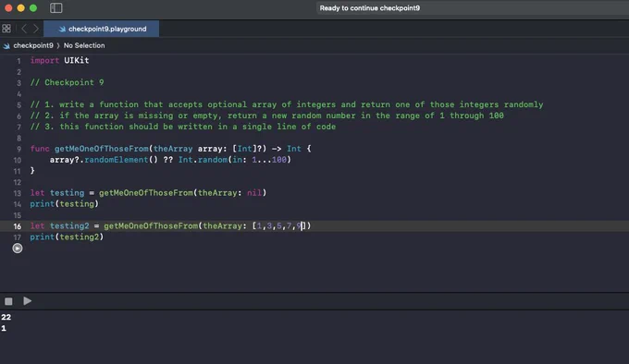Click console output value 22
This screenshot has width=629, height=364.
pos(6,317)
